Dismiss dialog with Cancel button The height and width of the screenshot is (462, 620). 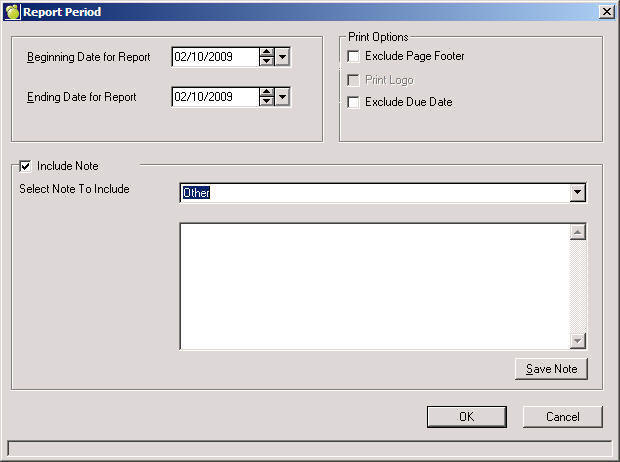click(x=562, y=417)
